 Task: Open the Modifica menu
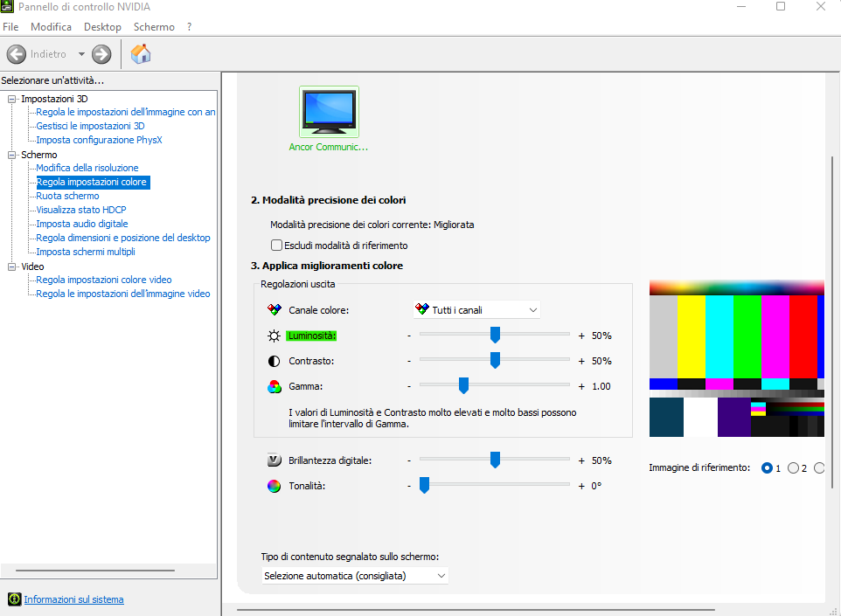51,27
